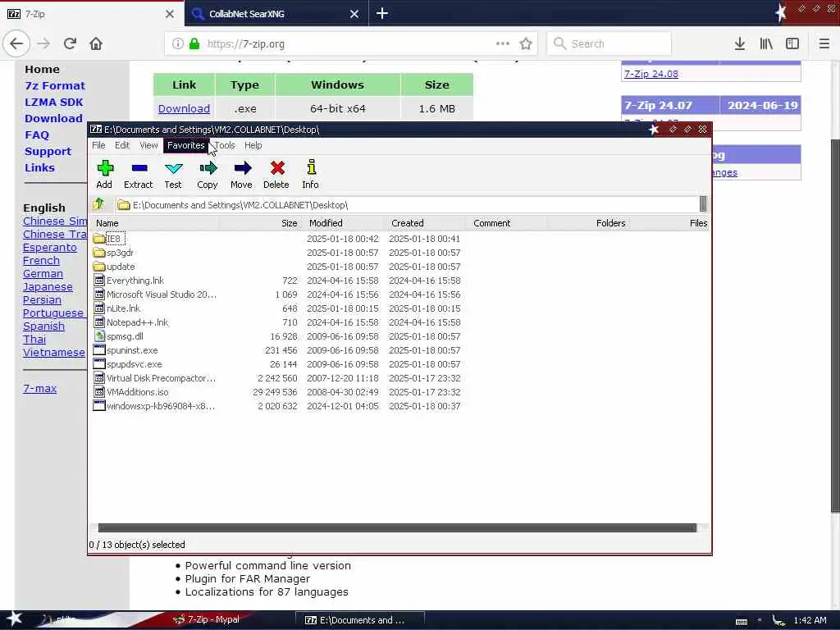
Task: Bookmark this page with the star icon
Action: coord(526,43)
